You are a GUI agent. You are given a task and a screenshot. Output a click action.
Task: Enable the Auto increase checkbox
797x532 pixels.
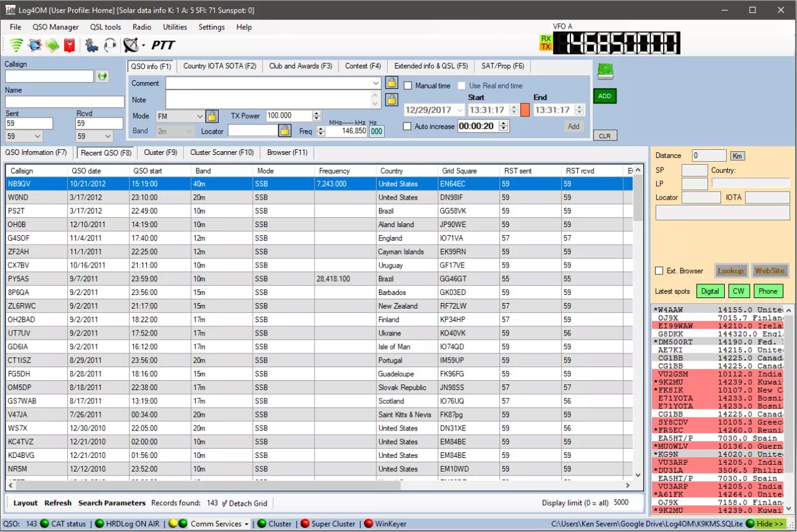407,126
